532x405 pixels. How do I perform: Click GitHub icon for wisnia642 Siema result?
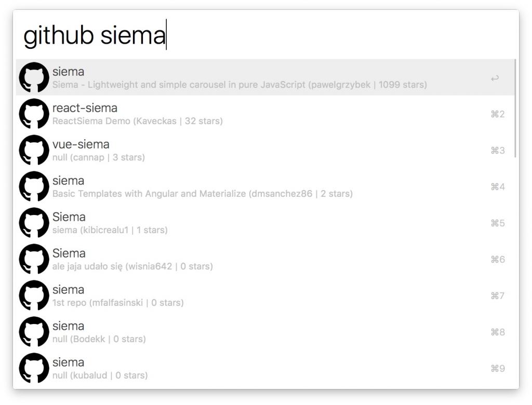(x=34, y=260)
